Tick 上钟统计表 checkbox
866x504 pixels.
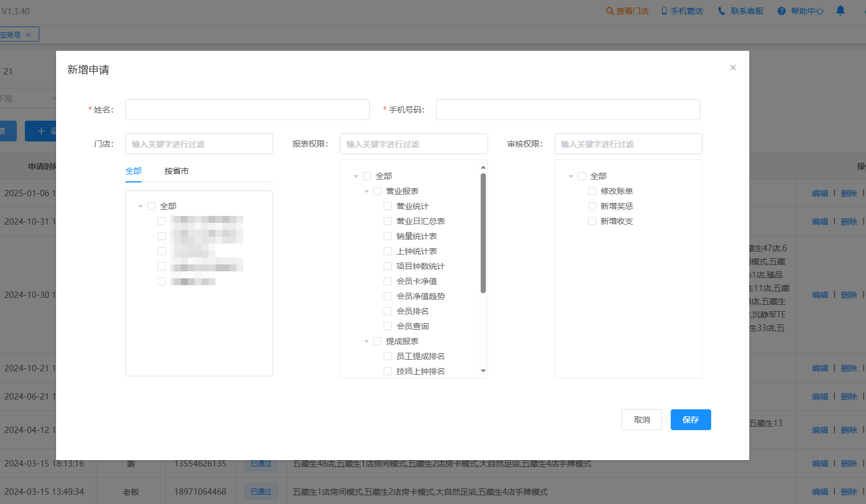click(x=388, y=251)
